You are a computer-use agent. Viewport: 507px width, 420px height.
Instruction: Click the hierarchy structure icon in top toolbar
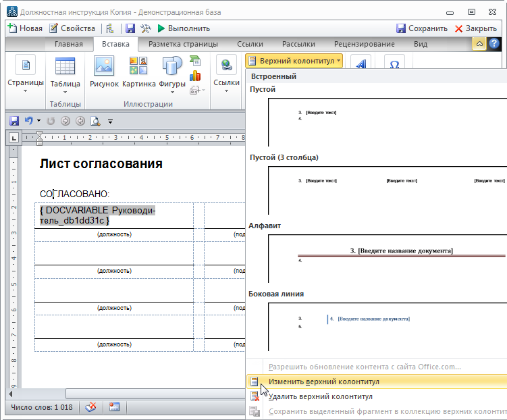110,28
